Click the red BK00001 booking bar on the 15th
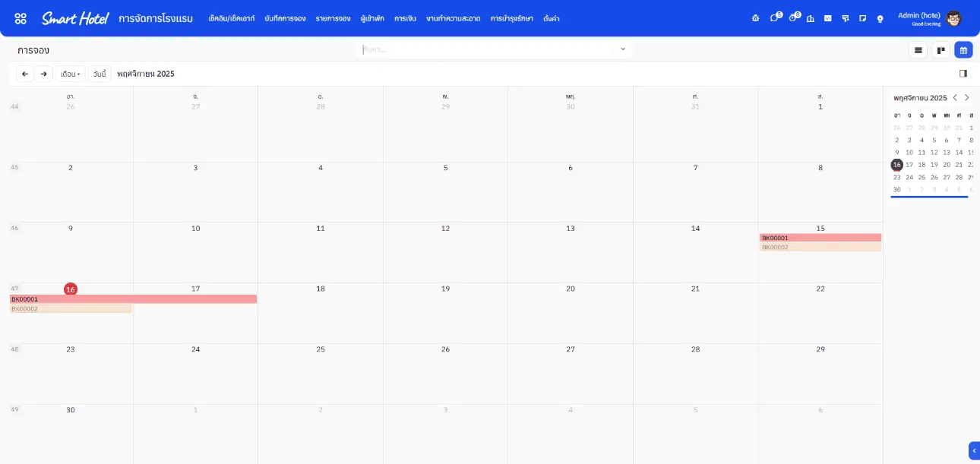Screen dimensions: 980x464 (x=820, y=238)
